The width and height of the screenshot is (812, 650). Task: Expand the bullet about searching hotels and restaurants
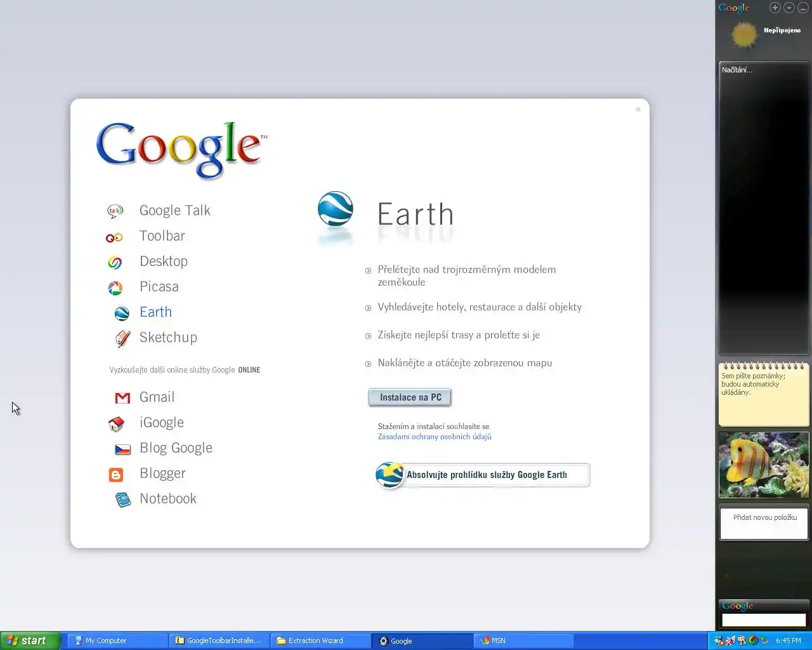coord(368,308)
